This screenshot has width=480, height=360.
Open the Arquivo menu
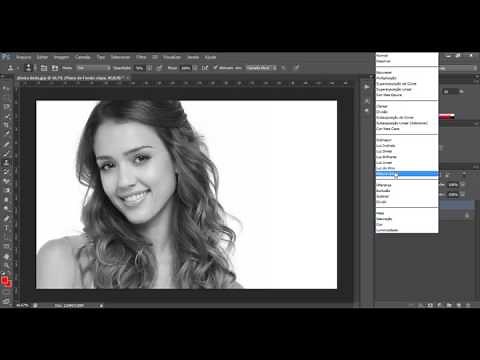coord(23,57)
